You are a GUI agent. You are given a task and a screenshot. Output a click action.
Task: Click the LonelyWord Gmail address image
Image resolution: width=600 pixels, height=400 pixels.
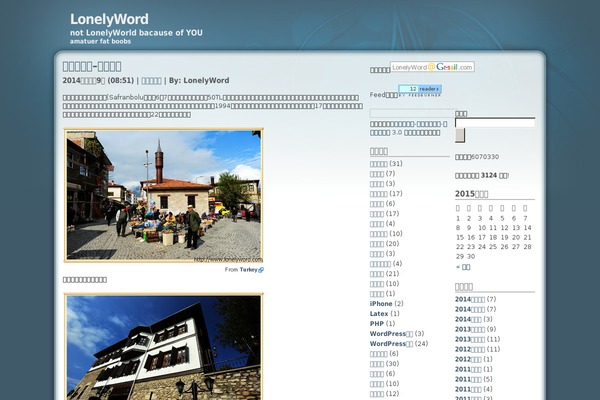[x=432, y=67]
